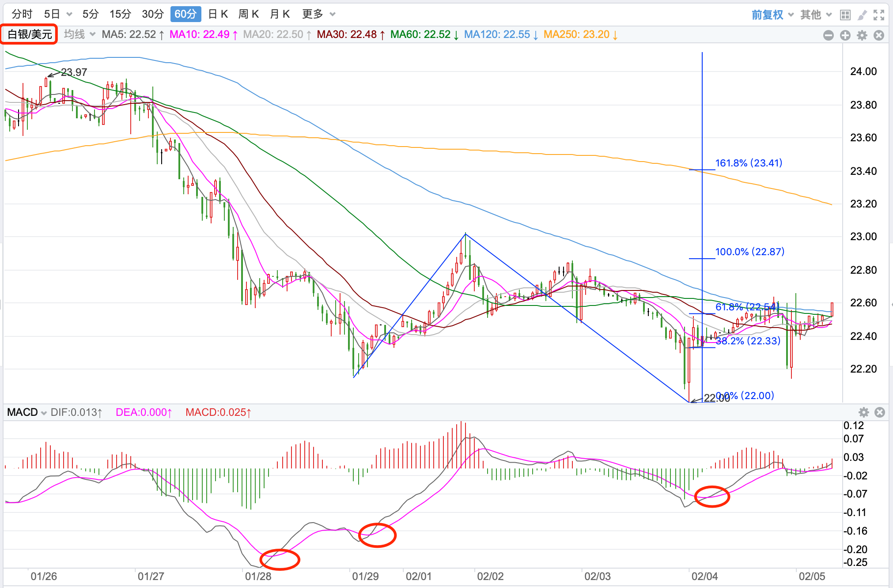Open the 均线 indicator type dropdown
Image resolution: width=893 pixels, height=588 pixels.
[x=79, y=34]
